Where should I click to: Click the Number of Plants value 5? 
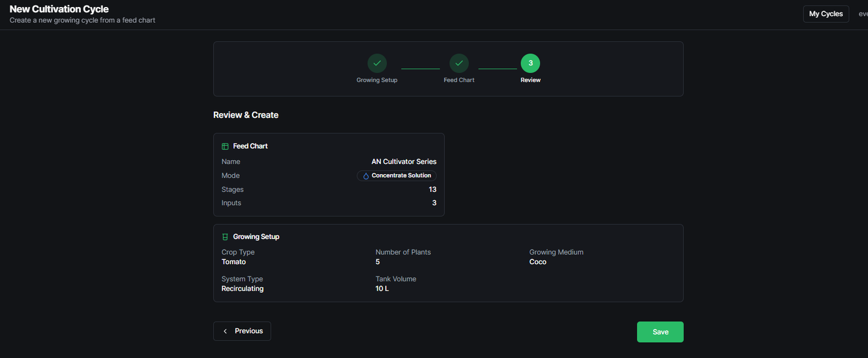coord(378,262)
